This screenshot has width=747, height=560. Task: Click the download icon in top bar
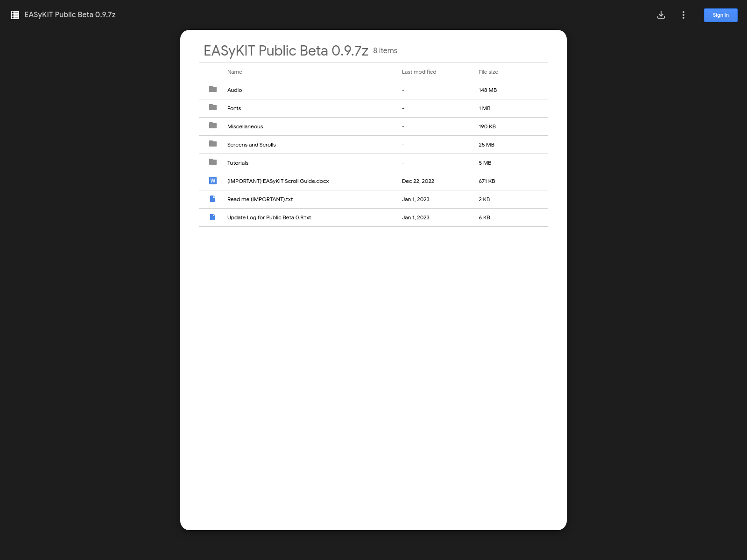[661, 15]
